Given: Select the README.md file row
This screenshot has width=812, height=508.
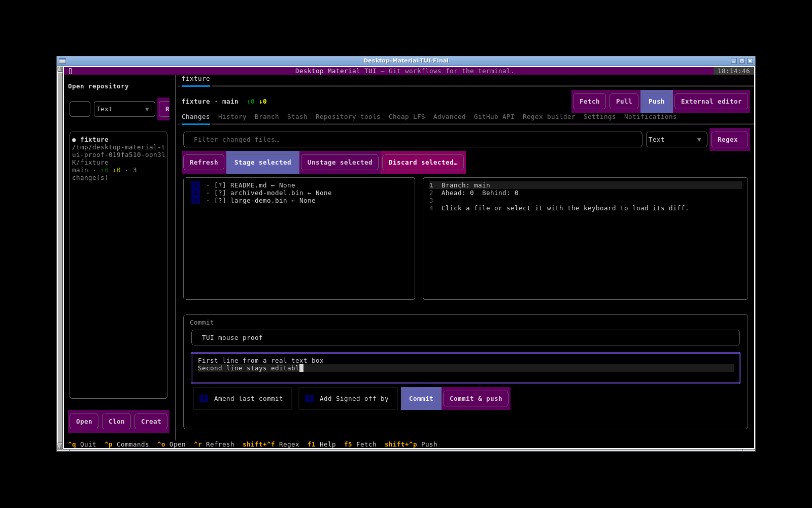Looking at the screenshot, I should pos(299,185).
